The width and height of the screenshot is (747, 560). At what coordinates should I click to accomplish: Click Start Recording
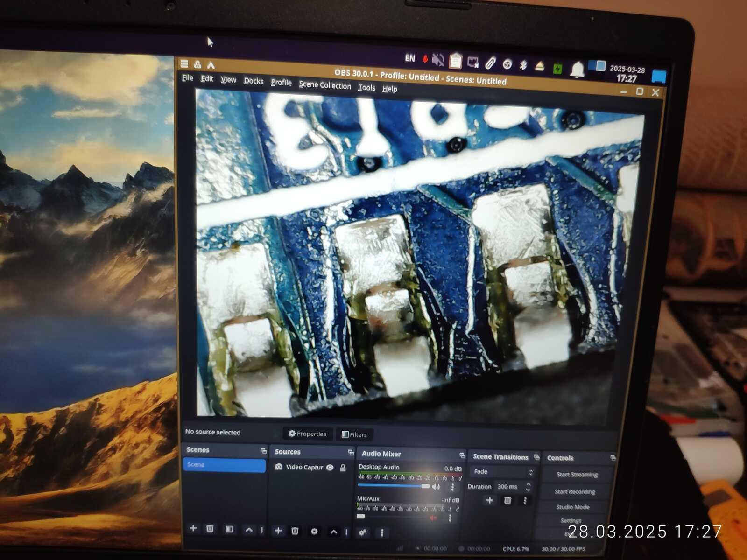[x=575, y=491]
